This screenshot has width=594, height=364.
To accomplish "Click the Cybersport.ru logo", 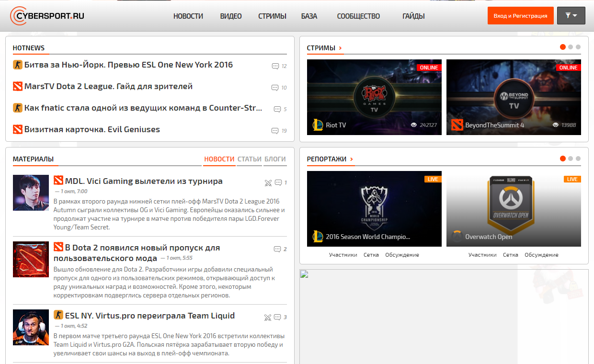I will coord(47,16).
